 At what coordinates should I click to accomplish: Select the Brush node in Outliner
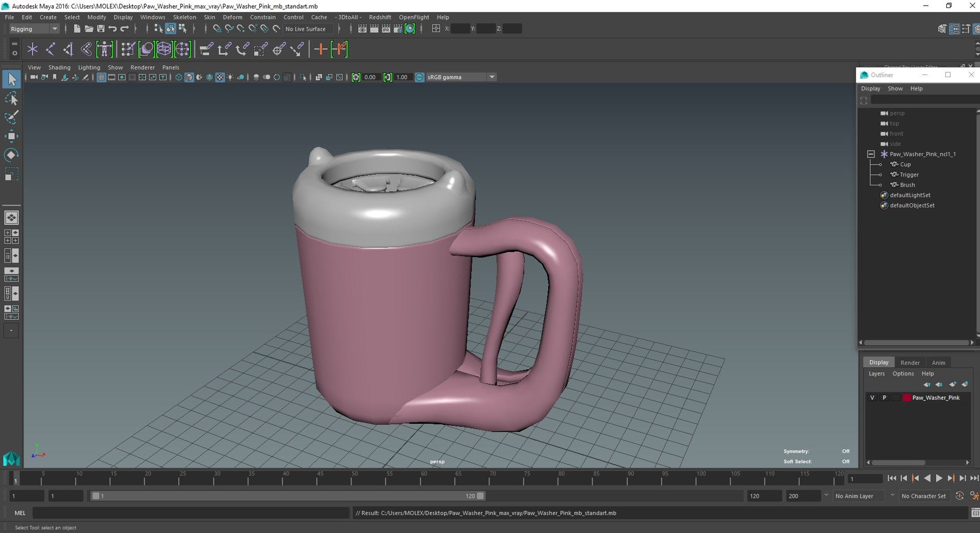coord(907,185)
